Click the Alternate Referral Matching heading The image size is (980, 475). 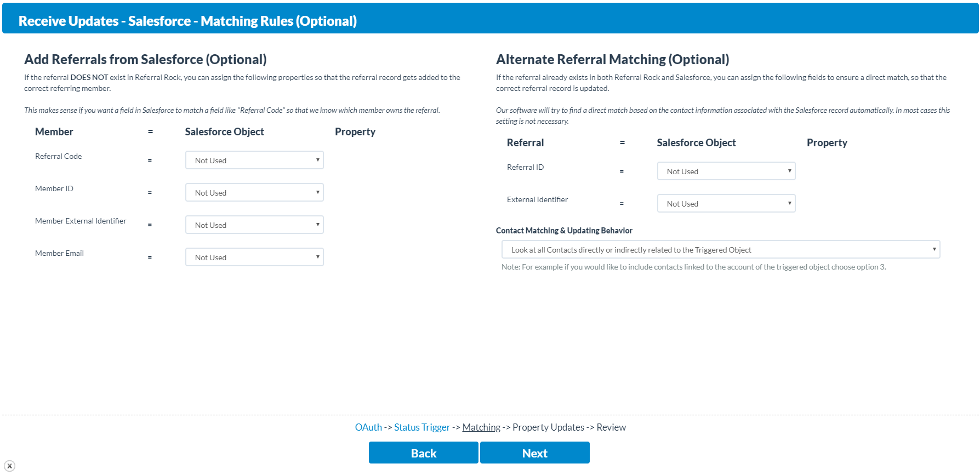pyautogui.click(x=613, y=59)
